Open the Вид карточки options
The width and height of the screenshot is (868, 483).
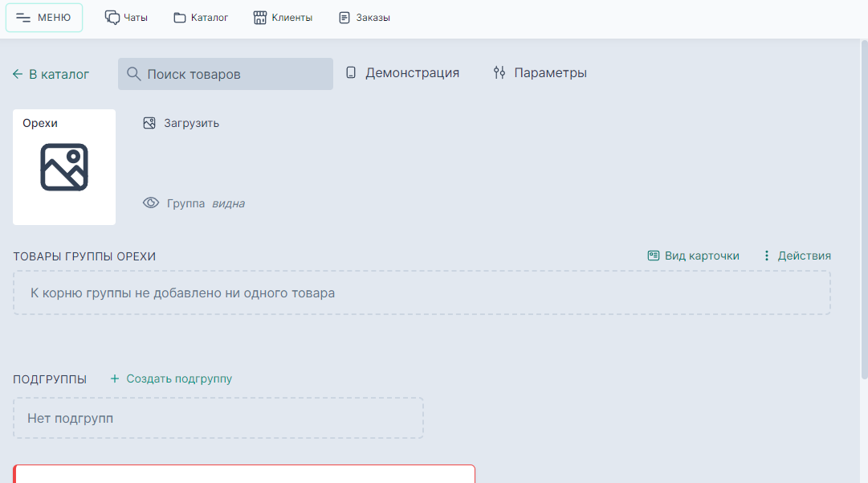[694, 255]
